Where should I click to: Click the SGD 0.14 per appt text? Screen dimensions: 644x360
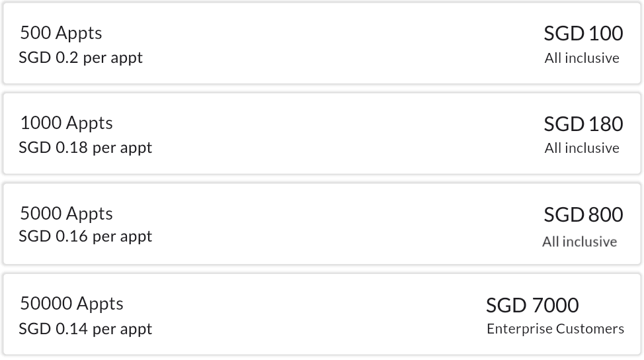85,329
